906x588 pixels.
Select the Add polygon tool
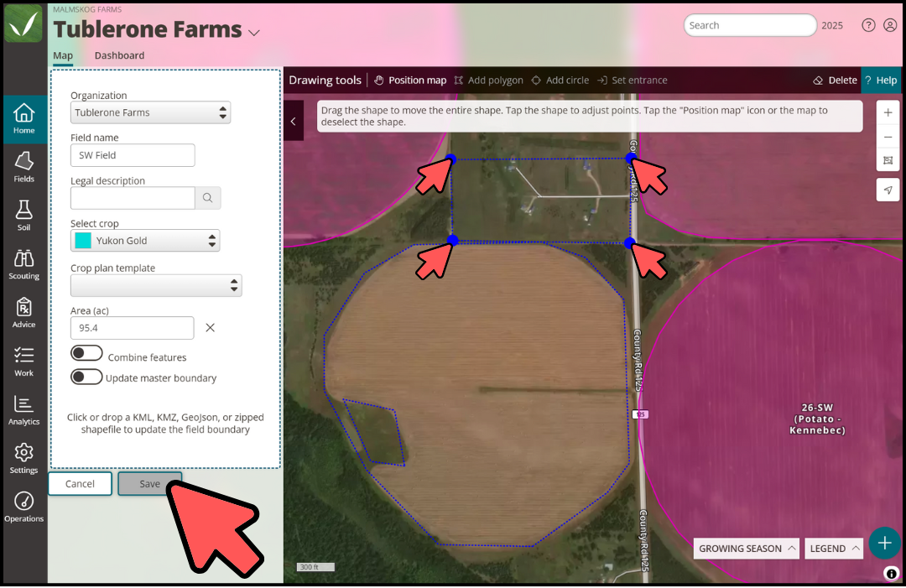pyautogui.click(x=488, y=81)
